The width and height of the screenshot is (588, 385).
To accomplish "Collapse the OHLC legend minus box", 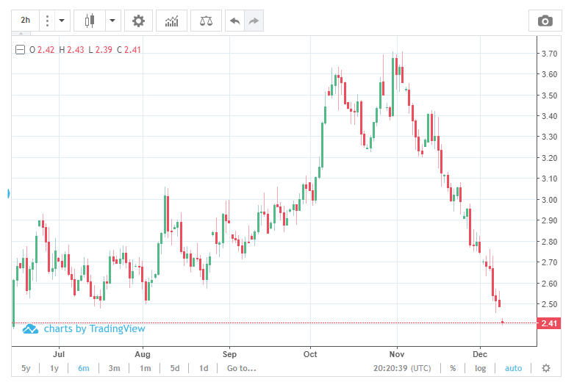I will click(x=20, y=49).
